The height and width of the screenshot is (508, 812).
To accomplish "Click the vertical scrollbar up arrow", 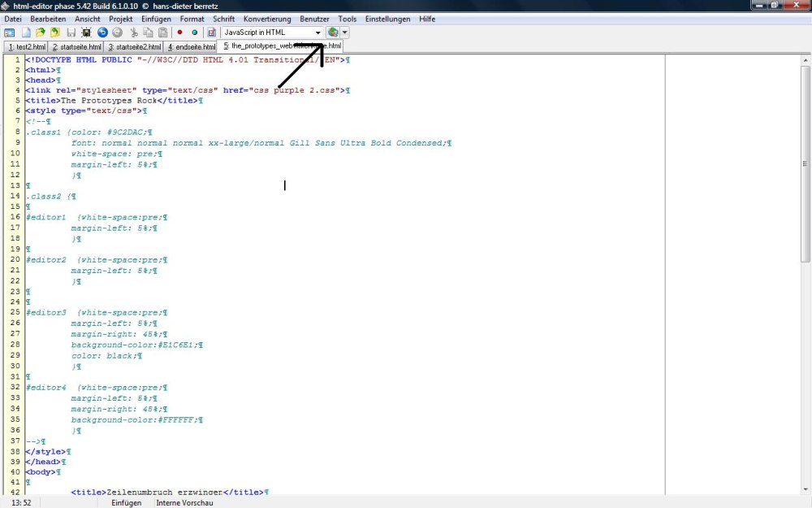I will pos(806,61).
